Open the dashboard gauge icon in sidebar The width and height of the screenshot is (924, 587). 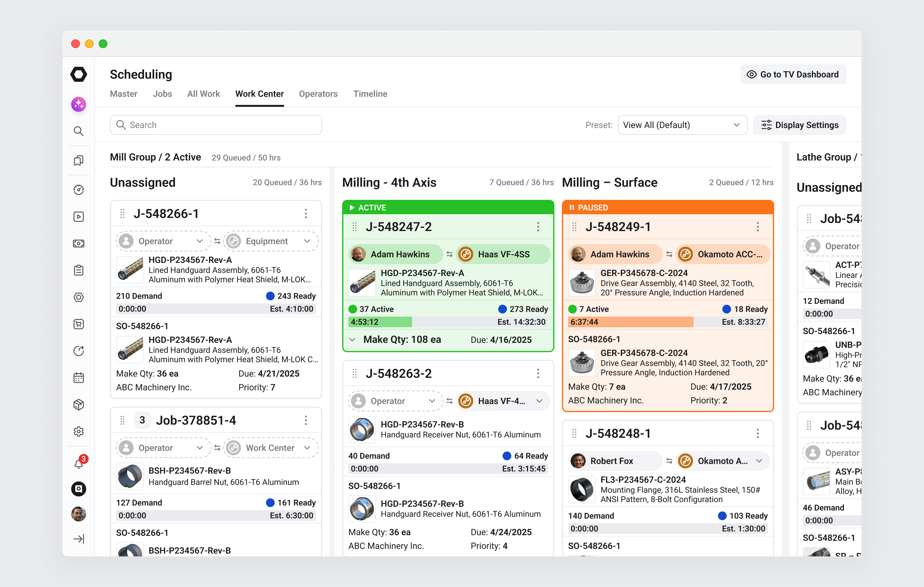pyautogui.click(x=79, y=190)
